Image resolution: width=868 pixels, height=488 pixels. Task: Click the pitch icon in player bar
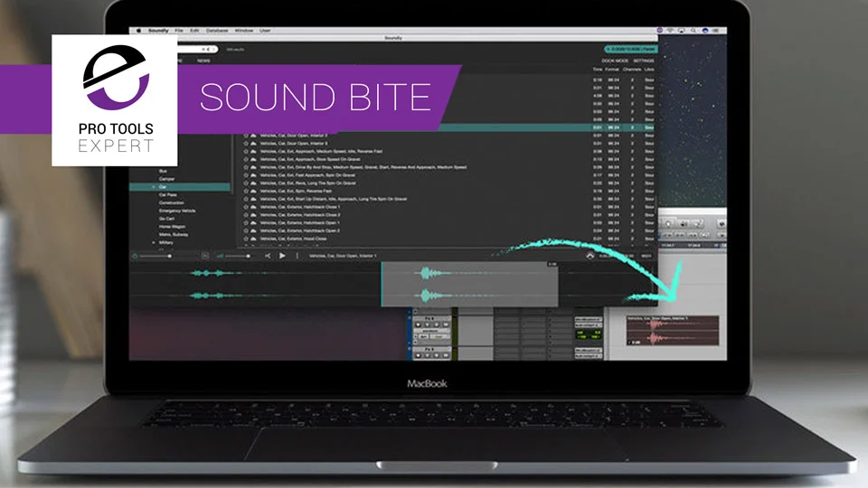coord(135,256)
